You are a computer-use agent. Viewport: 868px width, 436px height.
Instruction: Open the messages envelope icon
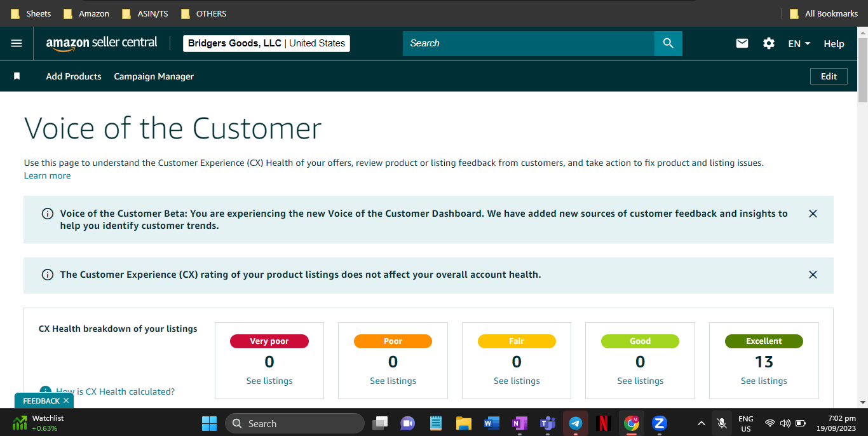[x=742, y=43]
